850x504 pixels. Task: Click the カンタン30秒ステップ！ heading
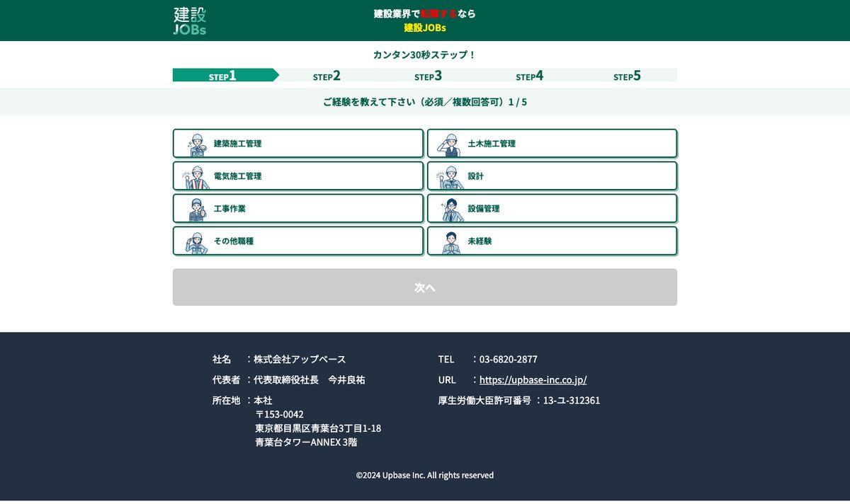coord(425,55)
